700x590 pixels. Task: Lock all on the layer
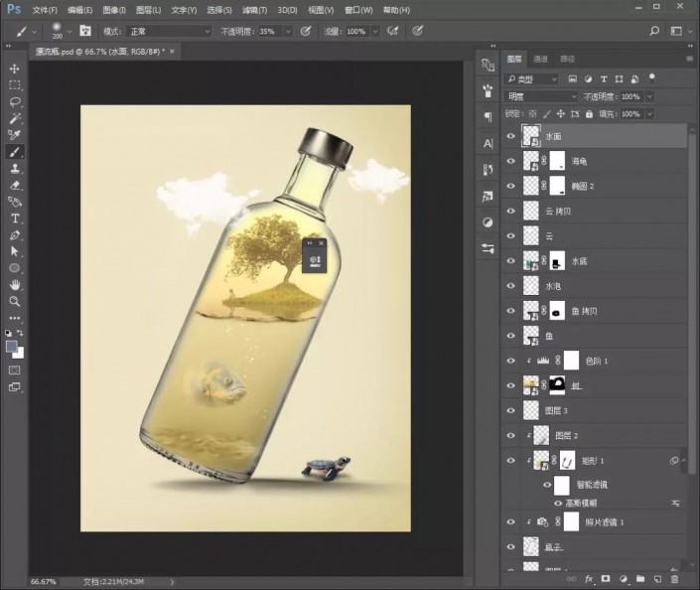coord(589,114)
